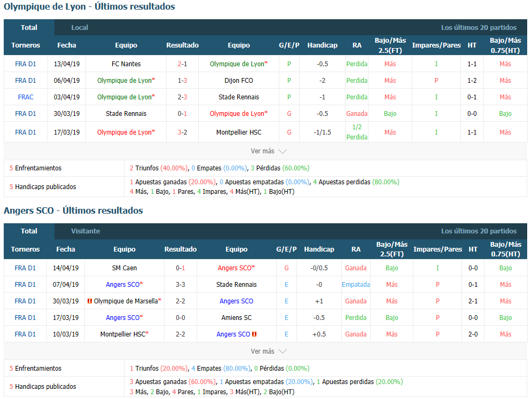Open Montpellier HSC in the 17/03/19 row
The width and height of the screenshot is (532, 399).
coord(239,132)
